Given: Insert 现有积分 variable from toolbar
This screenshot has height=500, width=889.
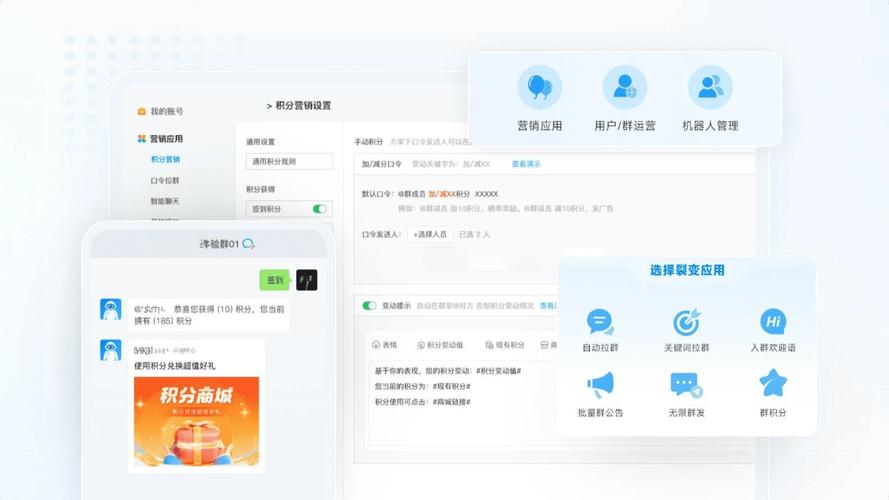Looking at the screenshot, I should click(x=505, y=345).
